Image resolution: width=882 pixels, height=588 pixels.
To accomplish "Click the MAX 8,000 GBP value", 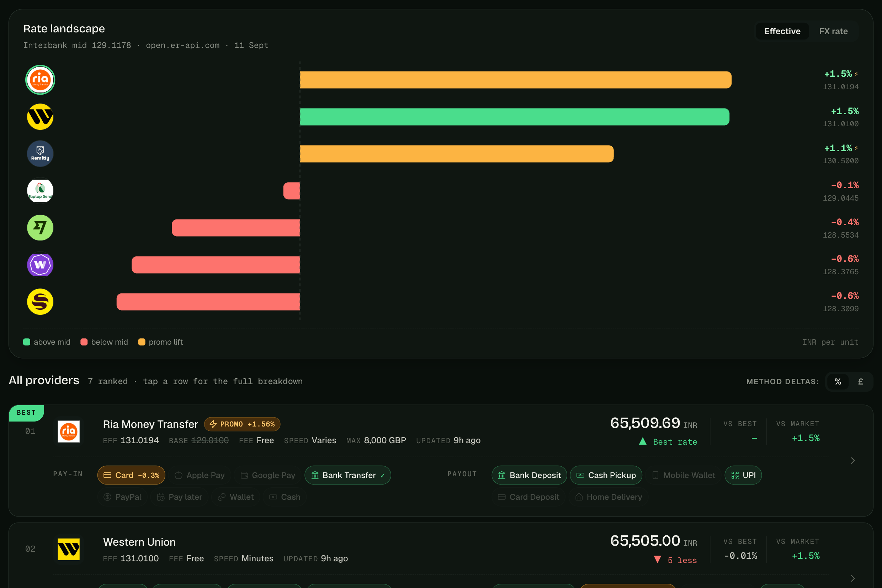I will click(384, 441).
